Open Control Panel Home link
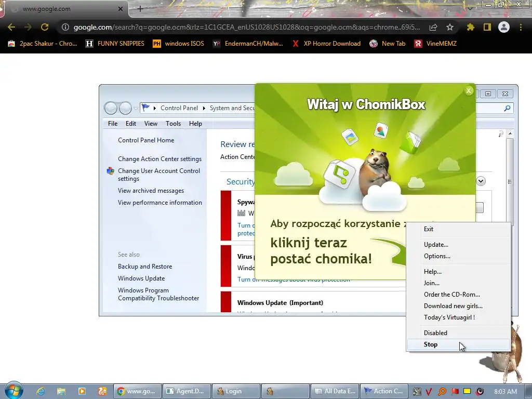 [x=146, y=140]
